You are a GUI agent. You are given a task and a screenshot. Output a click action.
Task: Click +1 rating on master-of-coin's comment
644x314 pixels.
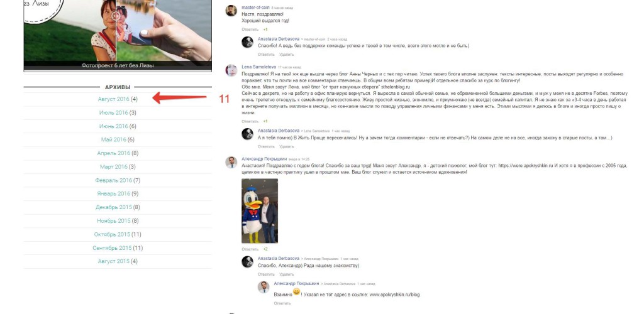tap(265, 30)
